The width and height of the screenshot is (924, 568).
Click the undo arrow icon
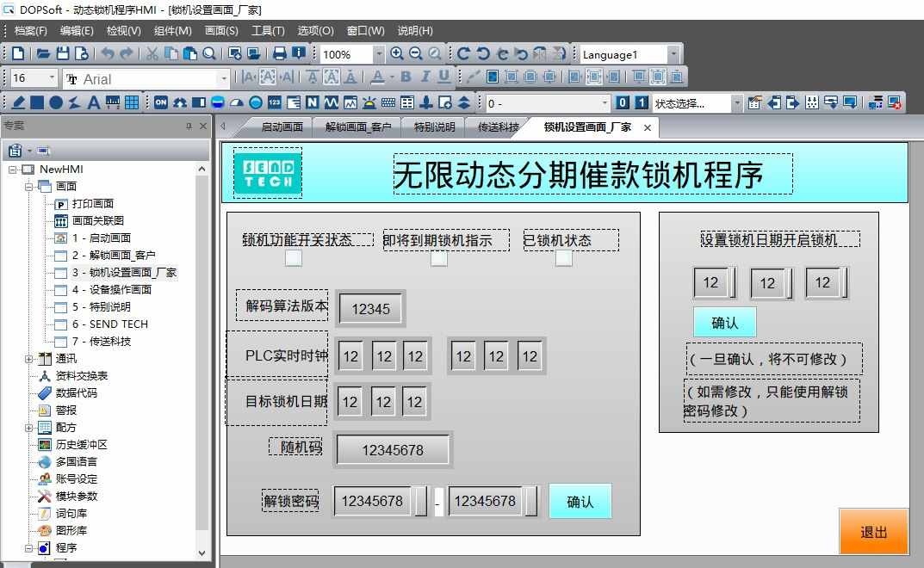(108, 53)
